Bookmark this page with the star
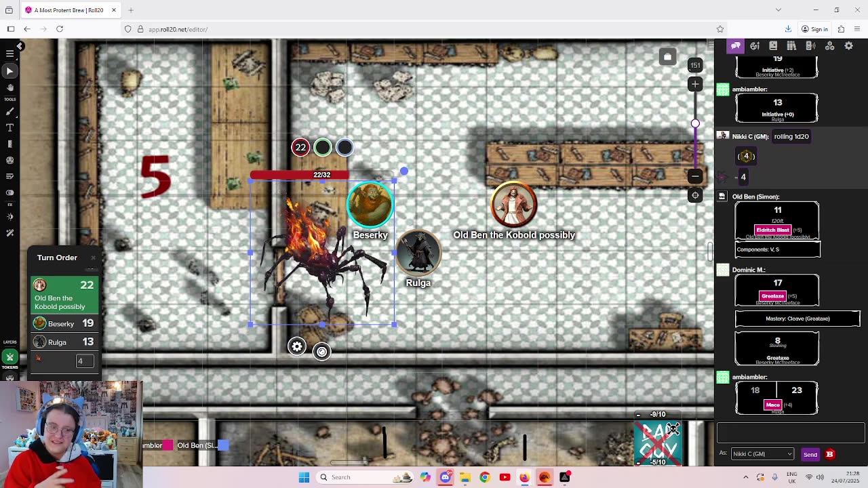The width and height of the screenshot is (868, 488). (720, 29)
